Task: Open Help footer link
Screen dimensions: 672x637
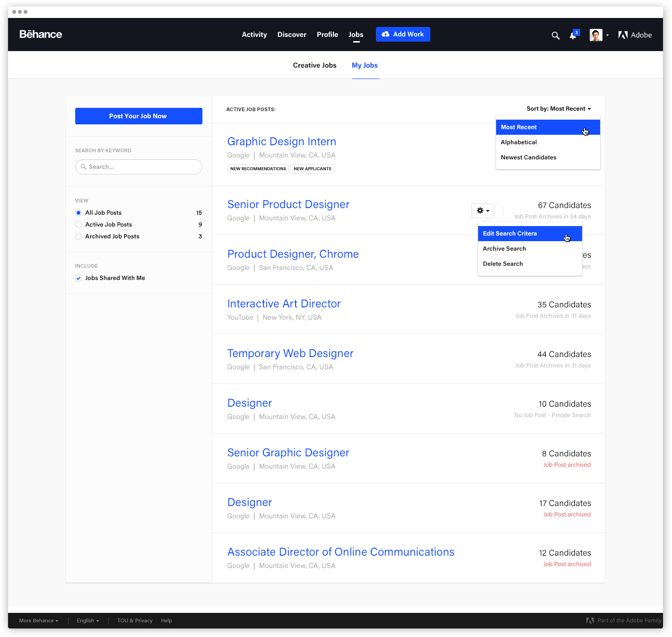Action: coord(166,620)
